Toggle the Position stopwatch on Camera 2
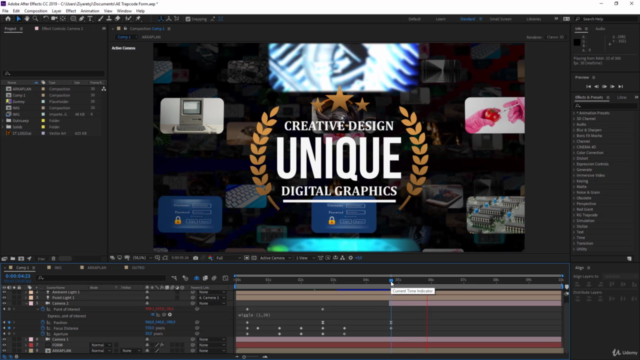 coord(42,322)
